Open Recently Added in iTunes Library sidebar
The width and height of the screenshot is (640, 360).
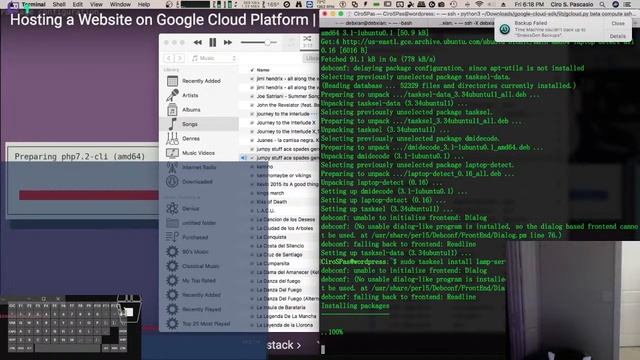pos(201,81)
